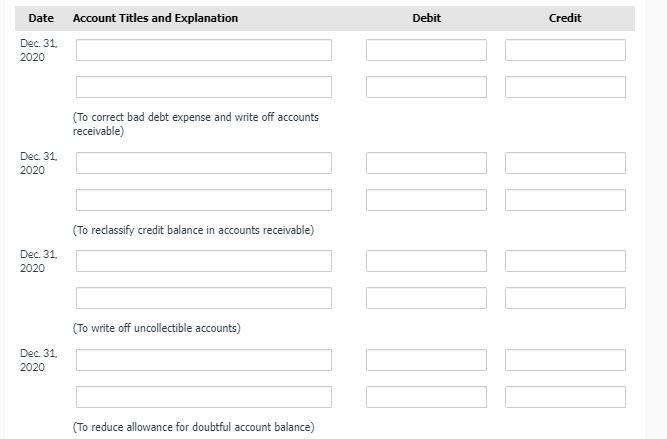Click first credit field of reclassify credit balance entry

(565, 163)
